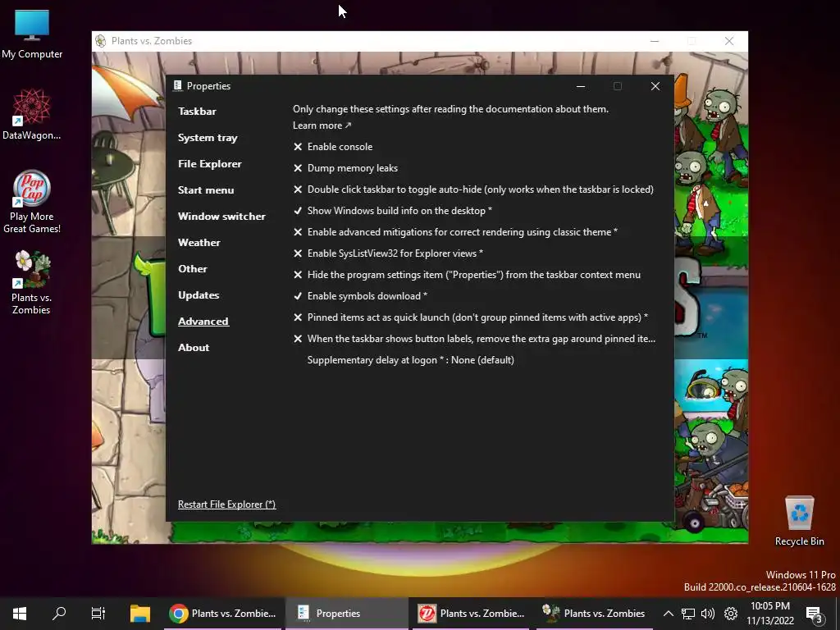This screenshot has height=630, width=840.
Task: Disable Enable symbols download option
Action: 360,296
